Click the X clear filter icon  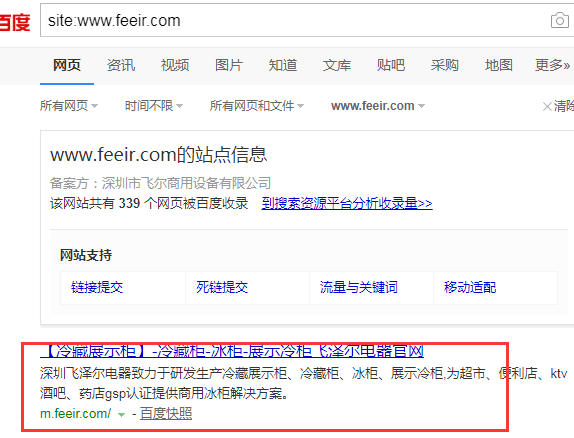coord(547,107)
